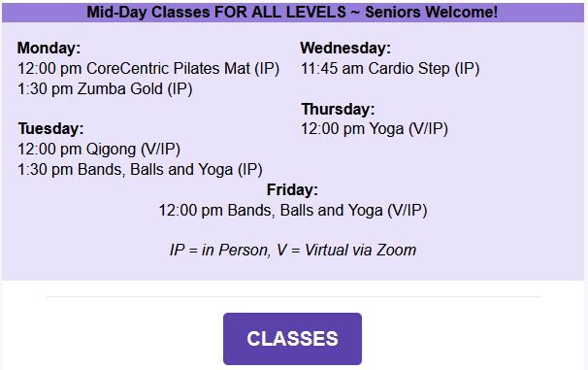588x370 pixels.
Task: Click the IP = in Person legend text
Action: [219, 250]
